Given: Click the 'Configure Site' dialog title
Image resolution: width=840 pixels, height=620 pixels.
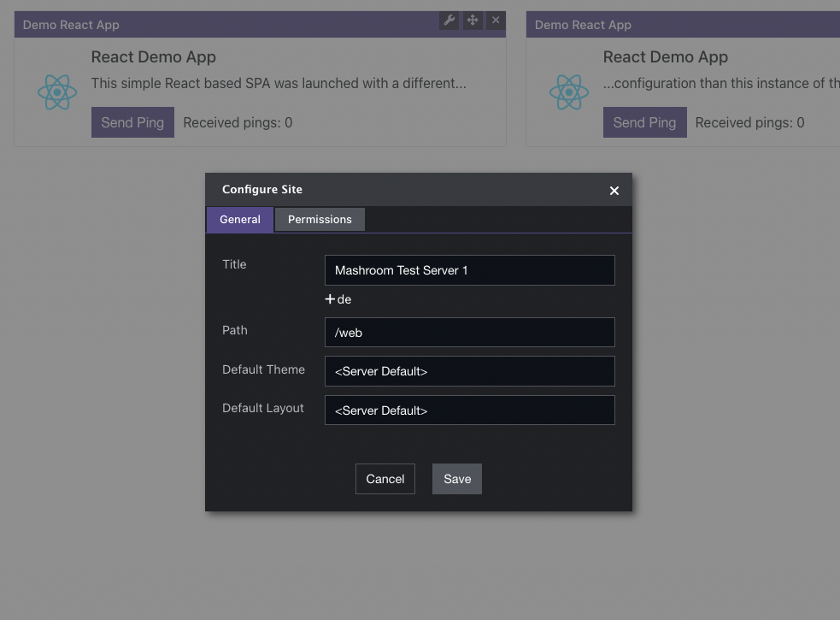Looking at the screenshot, I should [x=262, y=189].
